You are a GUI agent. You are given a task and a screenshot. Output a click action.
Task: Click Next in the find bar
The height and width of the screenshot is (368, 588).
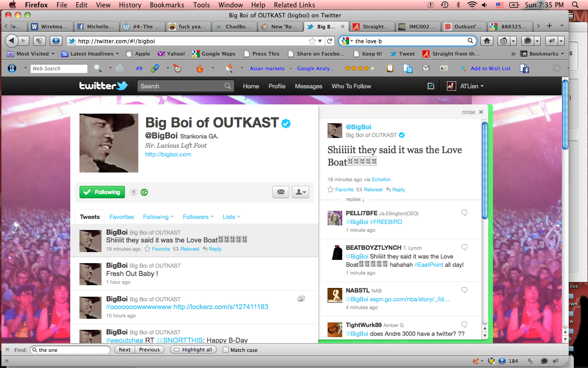pyautogui.click(x=124, y=350)
